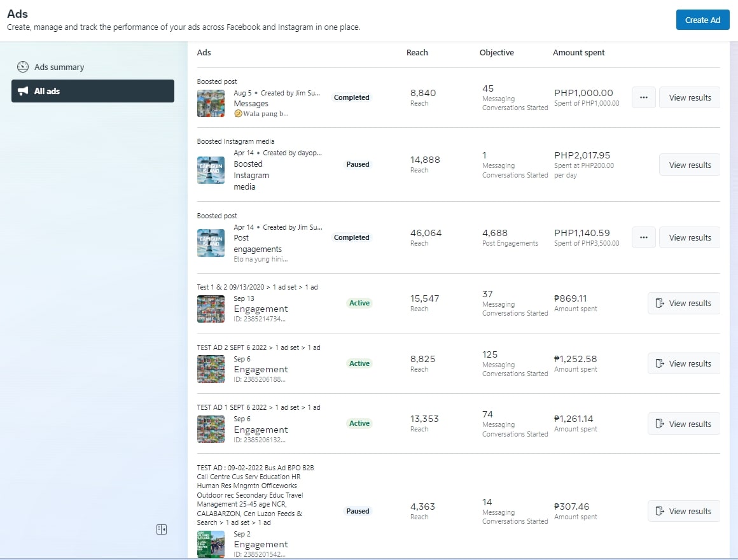Open thumbnail of Sep 2 Engagement ad
Viewport: 738px width, 560px height.
click(211, 544)
